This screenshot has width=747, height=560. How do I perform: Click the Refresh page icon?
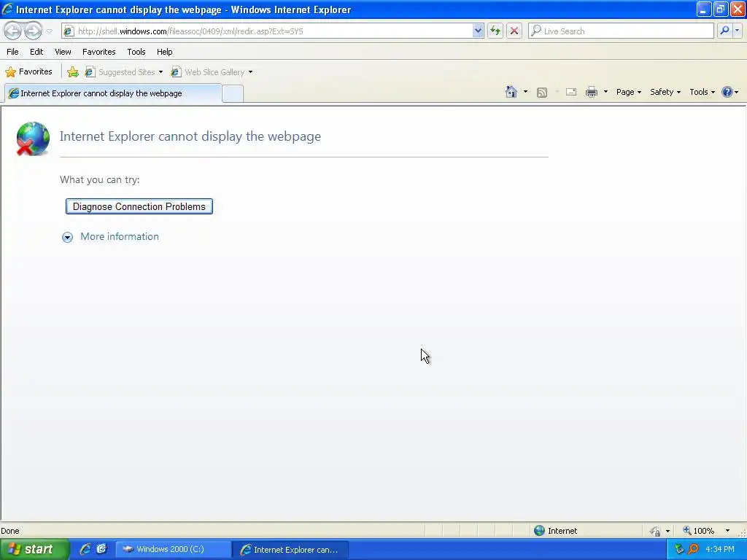coord(495,31)
